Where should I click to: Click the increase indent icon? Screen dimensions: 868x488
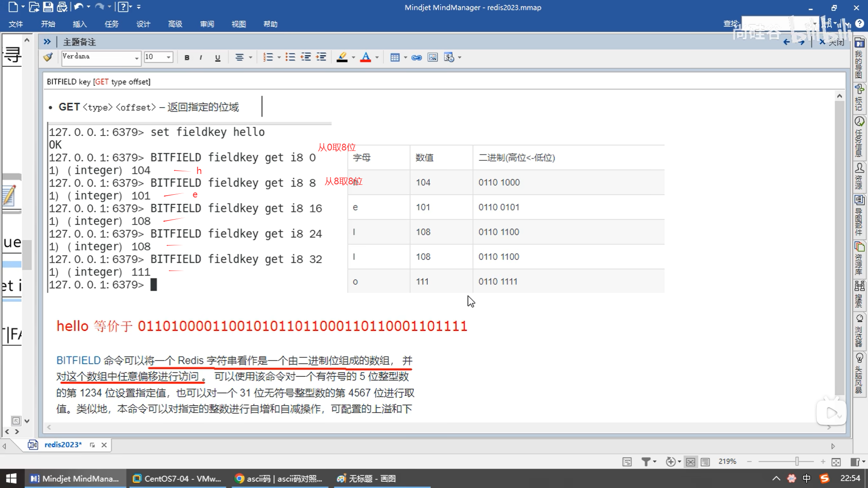click(x=321, y=57)
